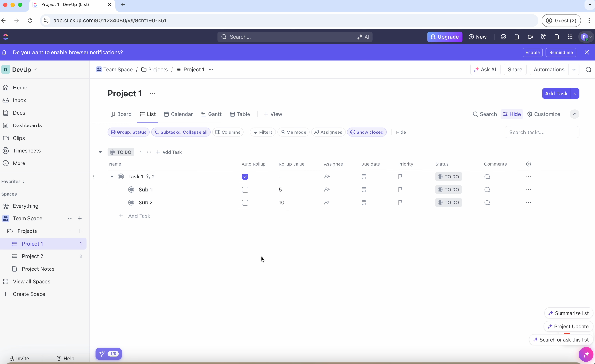Click the Search tasks input field
Viewport: 595px width, 364px height.
click(x=542, y=132)
